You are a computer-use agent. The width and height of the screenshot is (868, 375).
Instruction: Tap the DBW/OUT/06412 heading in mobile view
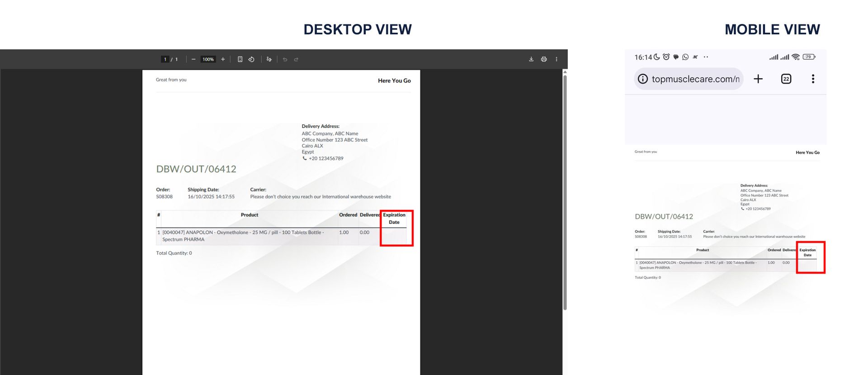(664, 217)
